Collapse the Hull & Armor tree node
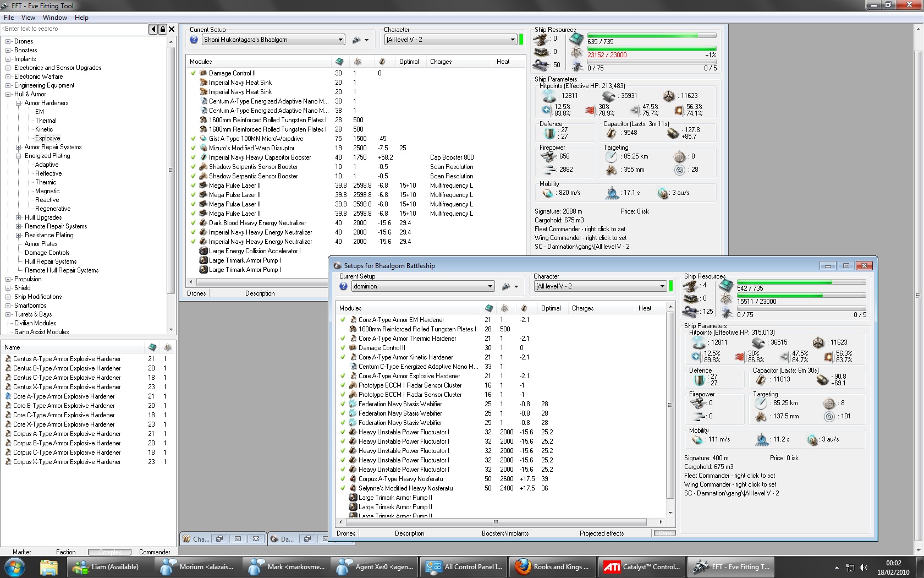This screenshot has width=924, height=578. (x=8, y=94)
